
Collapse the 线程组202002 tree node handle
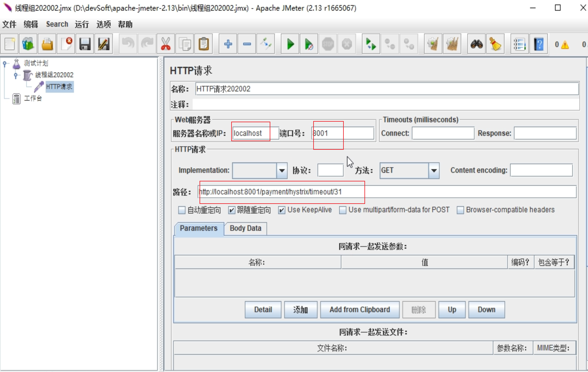pyautogui.click(x=16, y=75)
